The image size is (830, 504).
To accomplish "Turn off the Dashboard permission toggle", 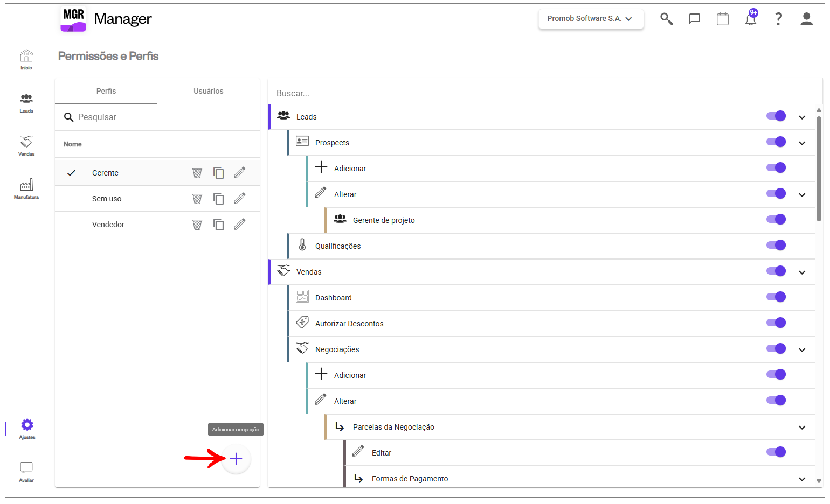I will [776, 297].
